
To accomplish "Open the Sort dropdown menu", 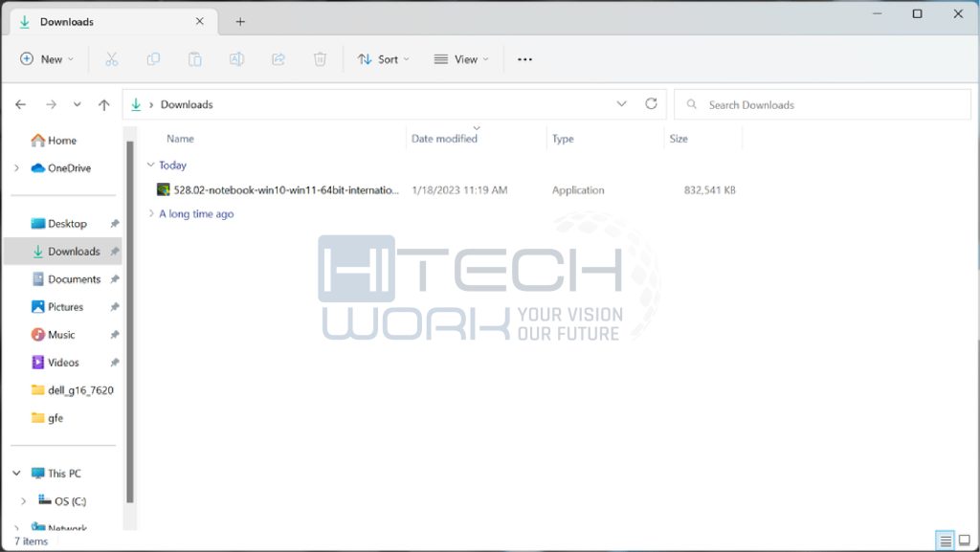I will pos(383,59).
